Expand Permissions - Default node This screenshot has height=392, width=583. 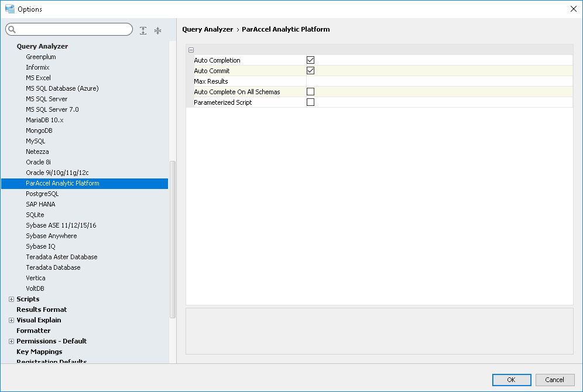click(11, 342)
